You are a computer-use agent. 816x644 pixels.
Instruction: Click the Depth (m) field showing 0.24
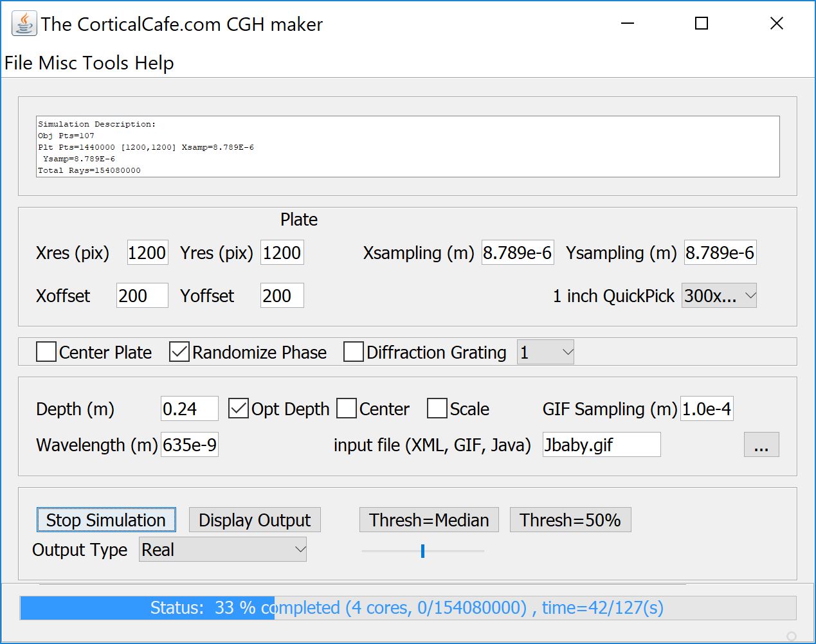[x=190, y=409]
